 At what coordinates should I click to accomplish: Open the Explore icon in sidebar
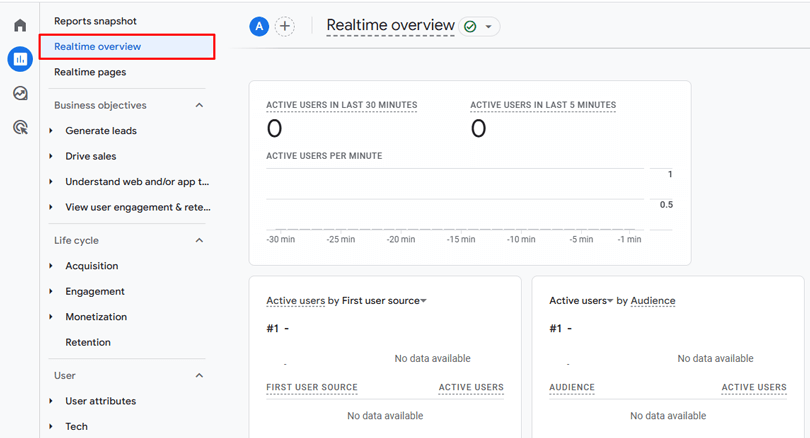tap(20, 93)
